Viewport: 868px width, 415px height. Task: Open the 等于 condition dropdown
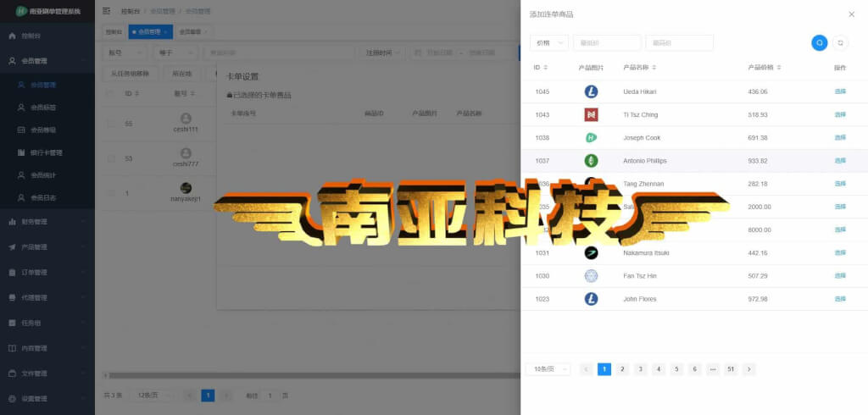click(x=175, y=53)
